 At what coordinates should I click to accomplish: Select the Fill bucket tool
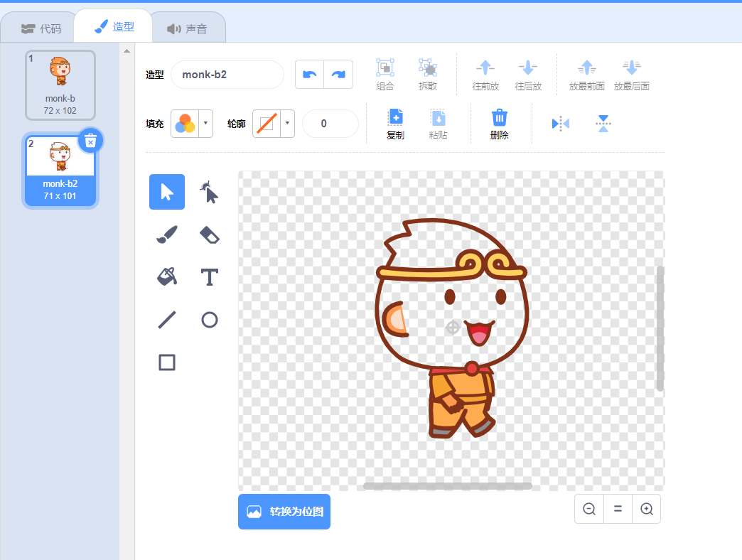167,277
